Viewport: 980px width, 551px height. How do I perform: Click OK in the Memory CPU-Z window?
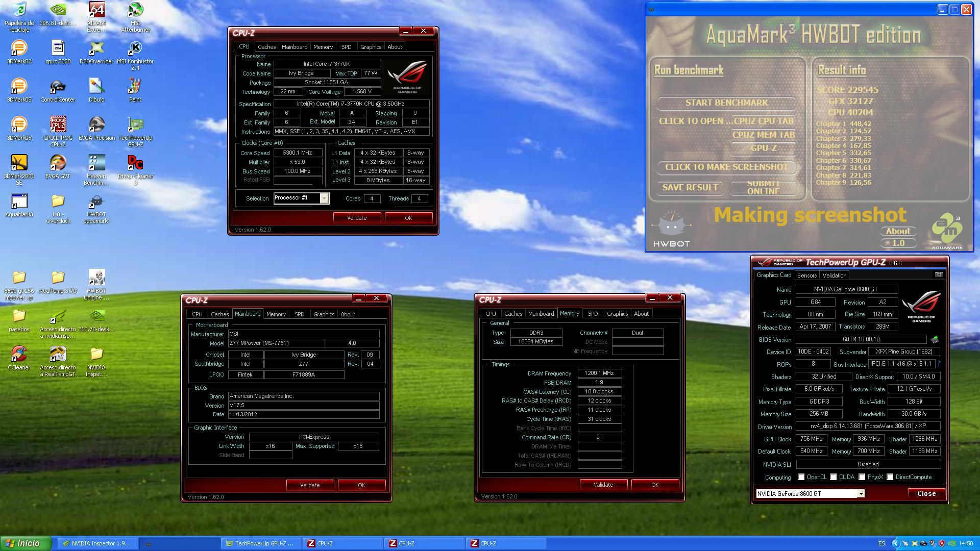(x=655, y=485)
